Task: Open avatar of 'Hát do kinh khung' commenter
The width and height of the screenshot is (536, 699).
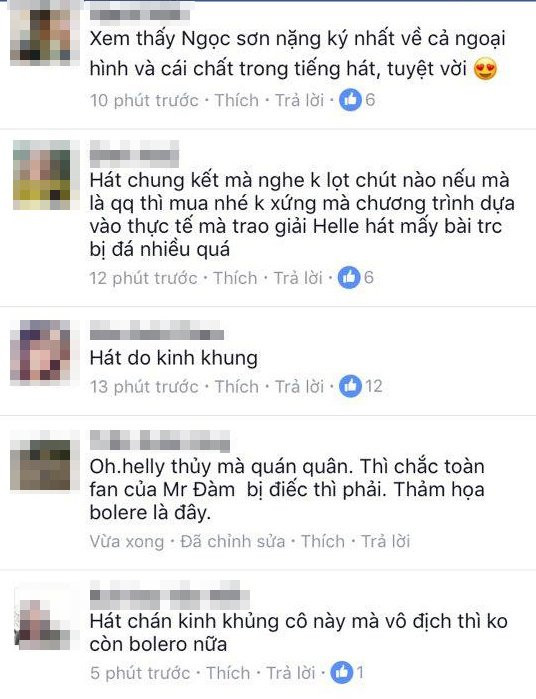Action: point(41,352)
